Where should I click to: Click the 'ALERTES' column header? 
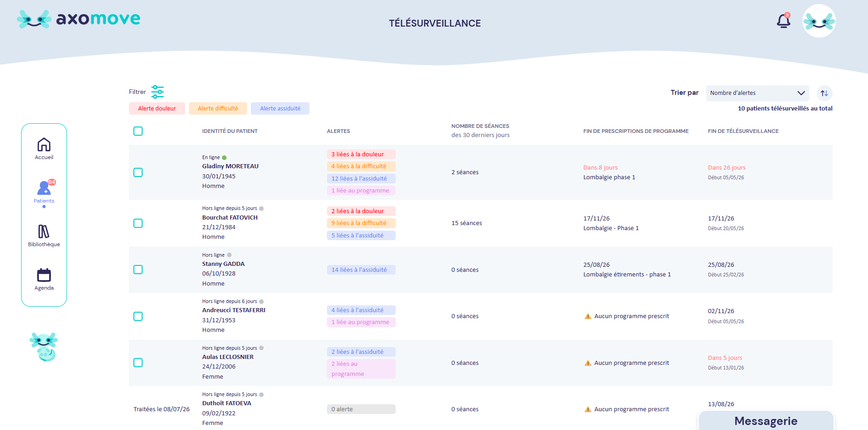(x=338, y=131)
